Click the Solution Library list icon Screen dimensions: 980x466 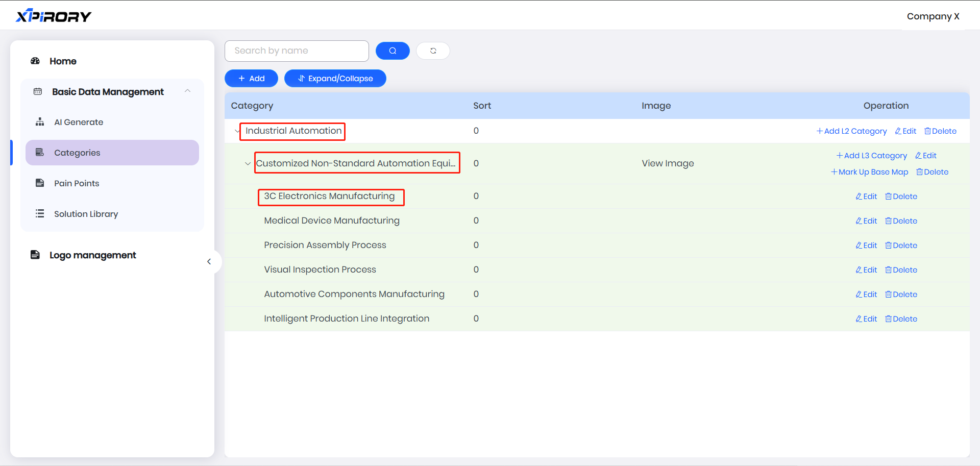(40, 214)
